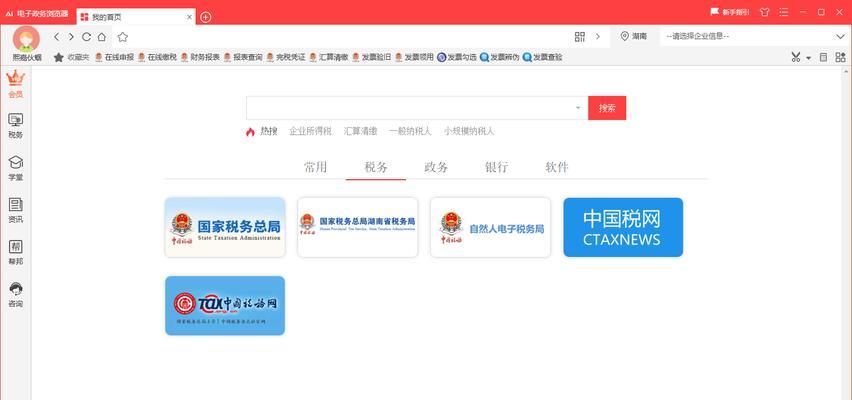Open the 发票勾选 bookmark
Screen dimensions: 852x400
[458, 57]
